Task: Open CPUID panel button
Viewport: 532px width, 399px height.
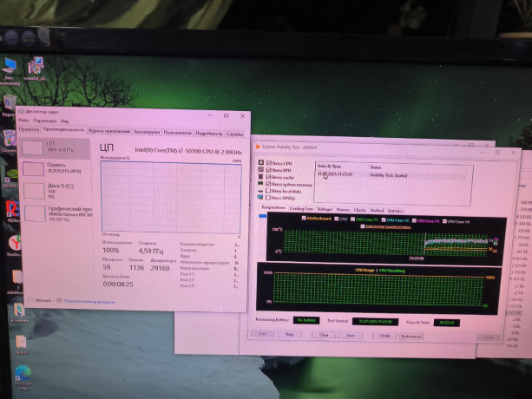Action: pos(384,336)
